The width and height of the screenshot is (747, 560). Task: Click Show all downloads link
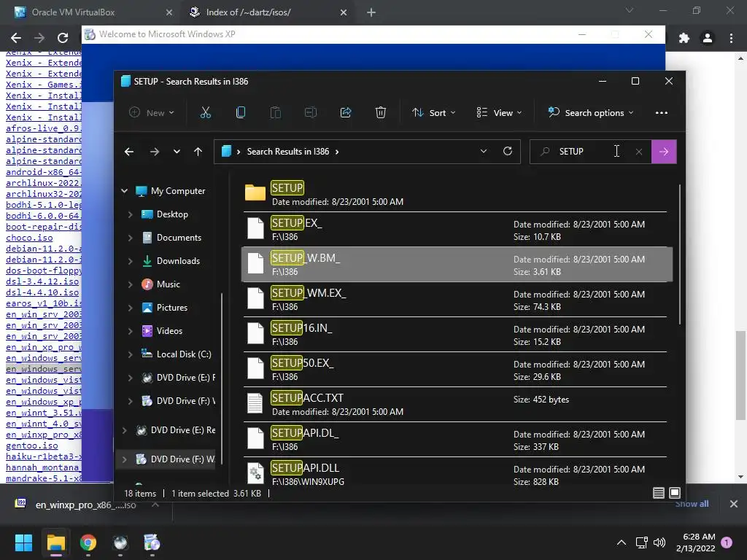[692, 504]
